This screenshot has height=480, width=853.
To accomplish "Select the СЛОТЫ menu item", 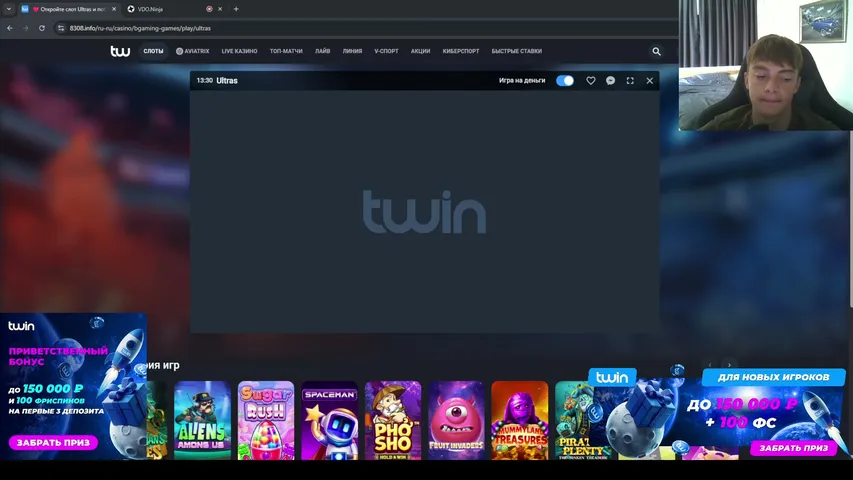I will click(153, 51).
